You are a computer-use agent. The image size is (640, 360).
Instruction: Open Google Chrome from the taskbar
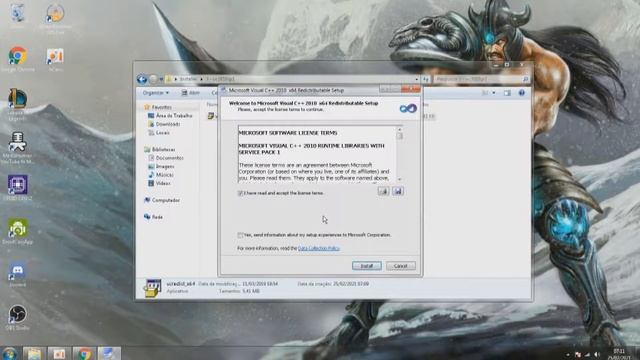pyautogui.click(x=84, y=353)
